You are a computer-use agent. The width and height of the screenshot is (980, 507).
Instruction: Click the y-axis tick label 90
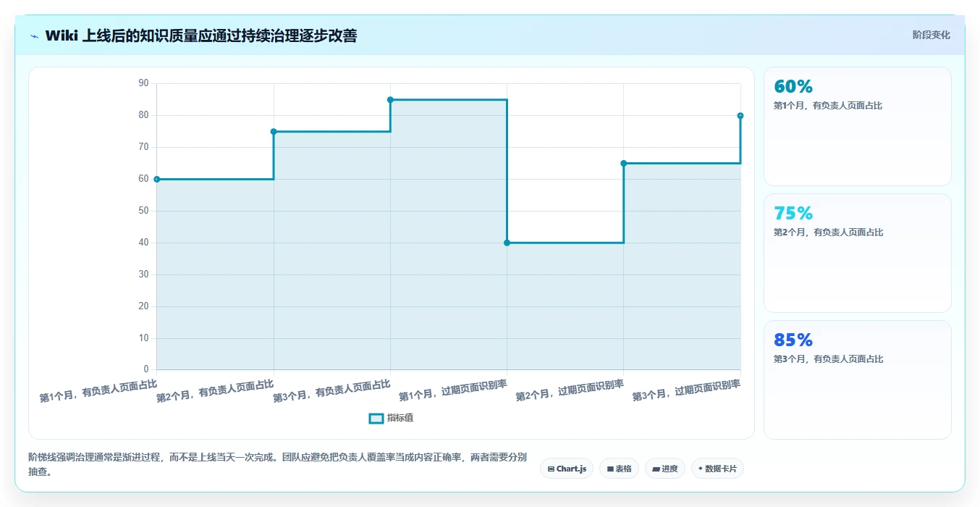[x=143, y=83]
